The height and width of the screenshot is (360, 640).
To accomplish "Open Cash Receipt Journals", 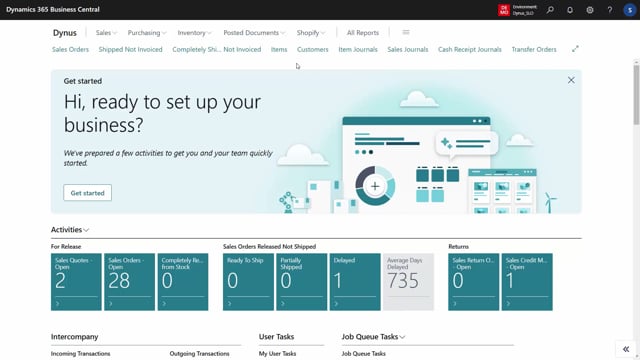I will [x=470, y=49].
